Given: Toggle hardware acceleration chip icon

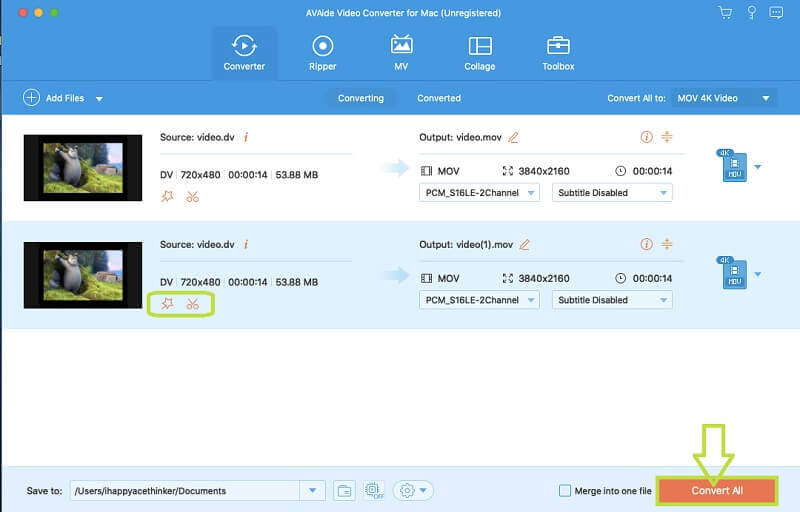Looking at the screenshot, I should coord(374,491).
